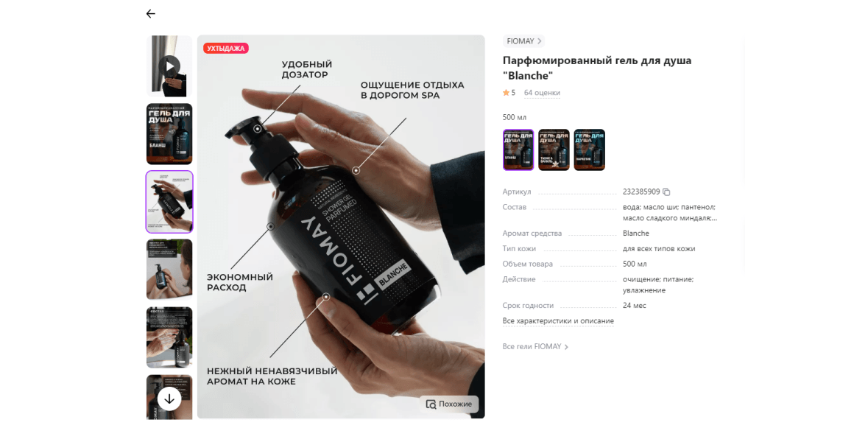
Task: Select the Табак & Ваниль variant swatch
Action: (554, 150)
